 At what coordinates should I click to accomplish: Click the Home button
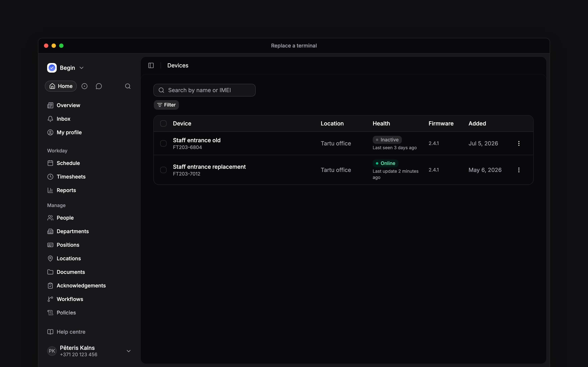(x=61, y=86)
